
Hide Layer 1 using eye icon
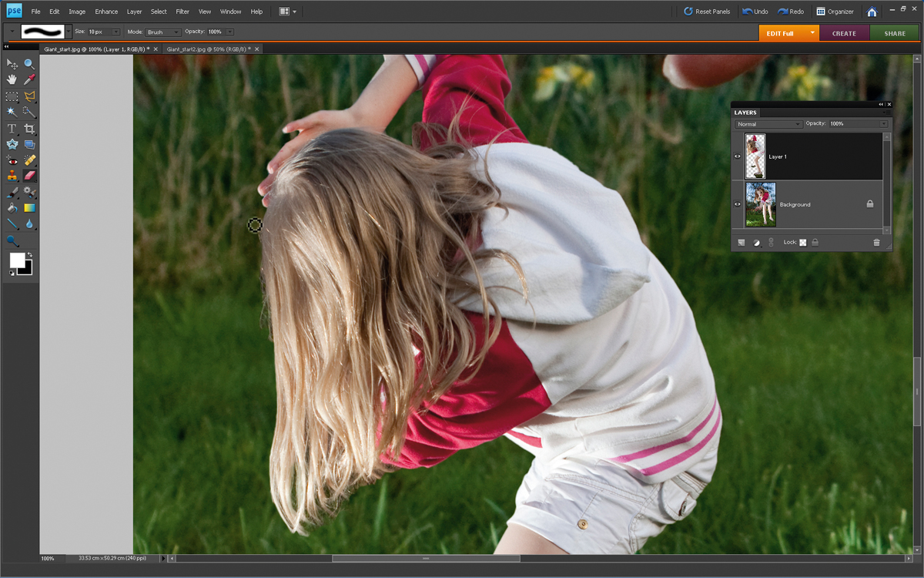point(738,156)
